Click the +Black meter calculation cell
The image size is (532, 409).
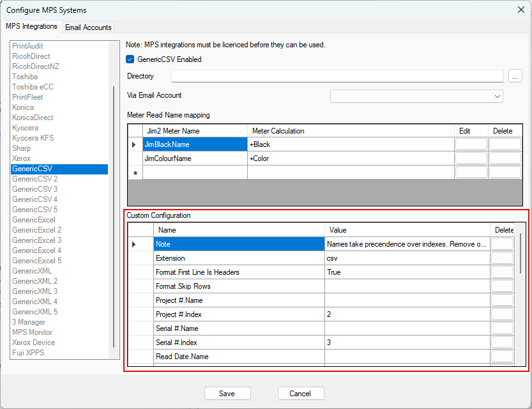tap(351, 144)
